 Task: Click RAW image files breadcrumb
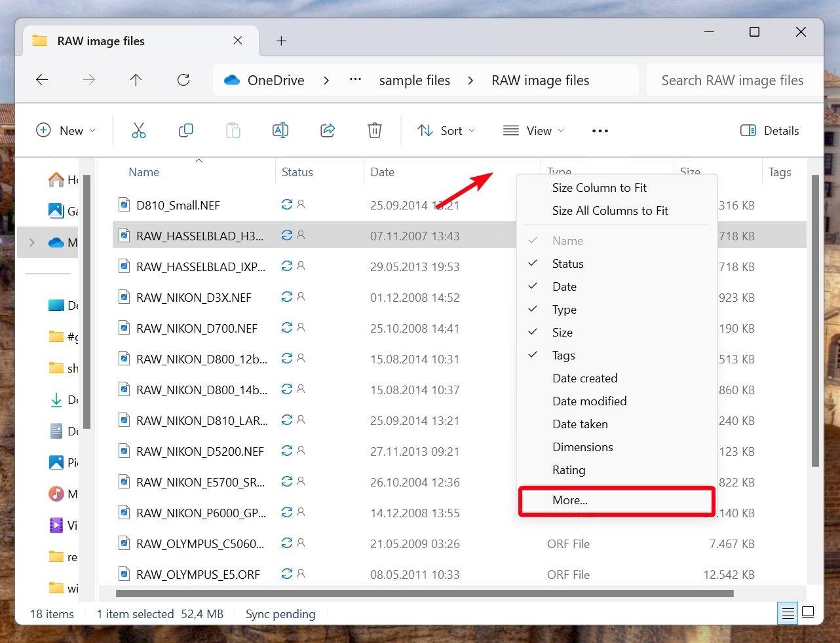point(540,80)
